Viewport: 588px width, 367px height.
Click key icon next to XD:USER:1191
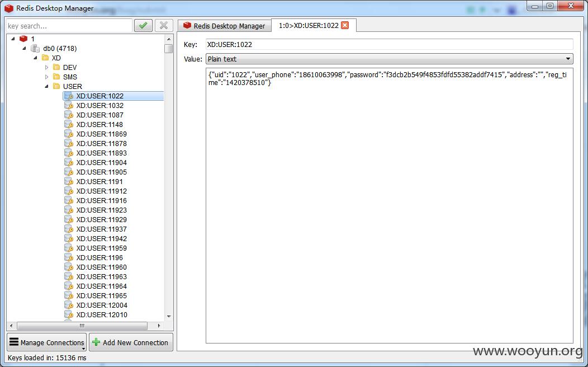pyautogui.click(x=69, y=181)
